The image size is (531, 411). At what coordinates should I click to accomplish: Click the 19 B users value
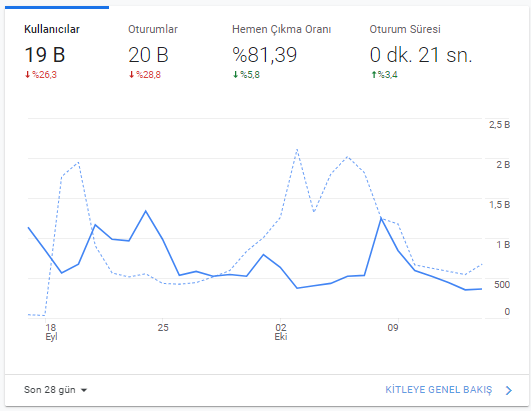(45, 55)
